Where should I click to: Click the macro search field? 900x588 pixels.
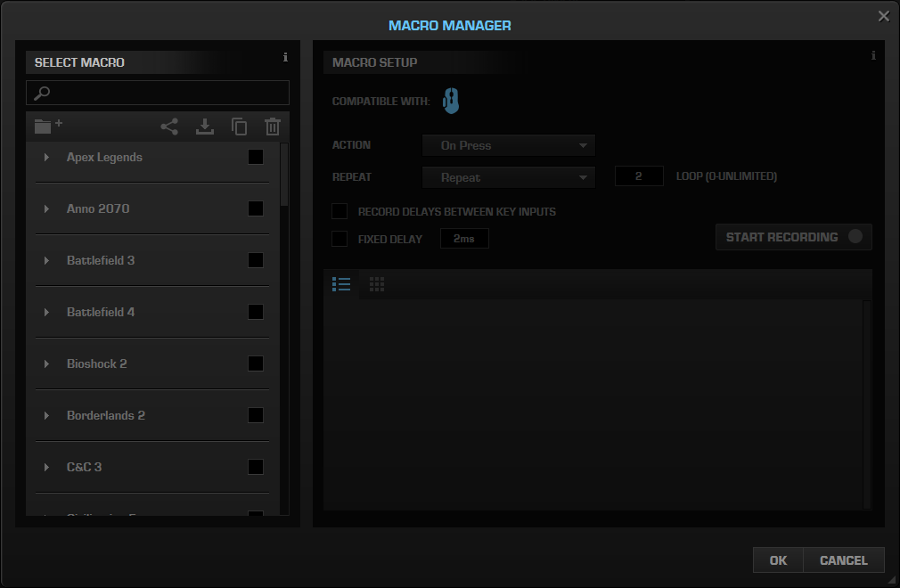[157, 93]
